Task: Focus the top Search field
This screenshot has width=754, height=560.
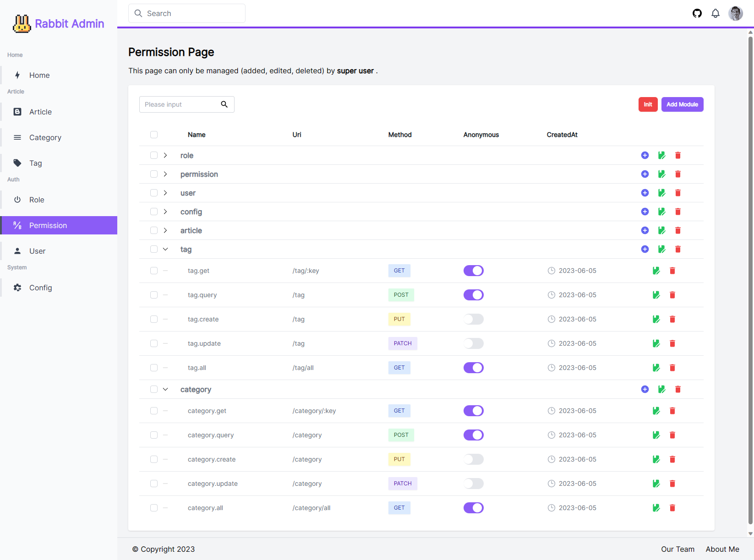Action: pos(187,13)
